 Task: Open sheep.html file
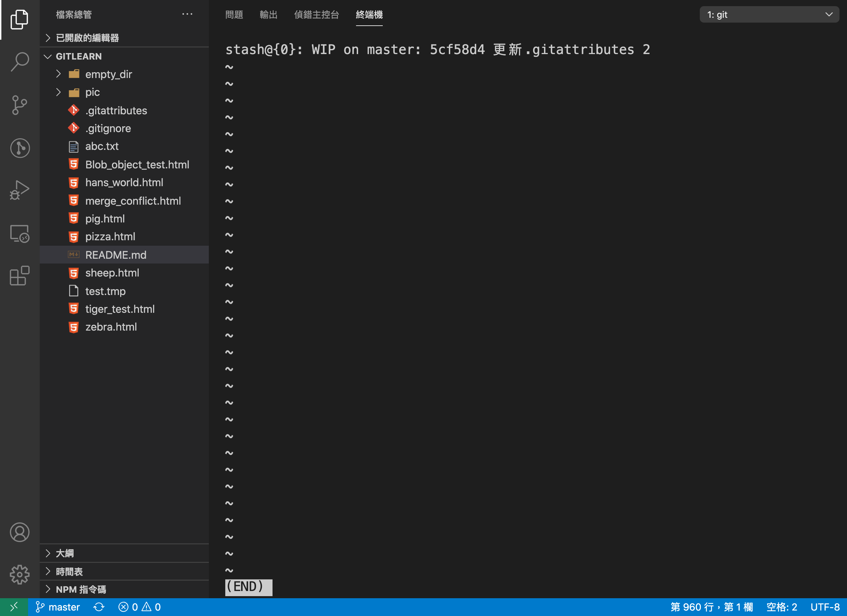124,273
